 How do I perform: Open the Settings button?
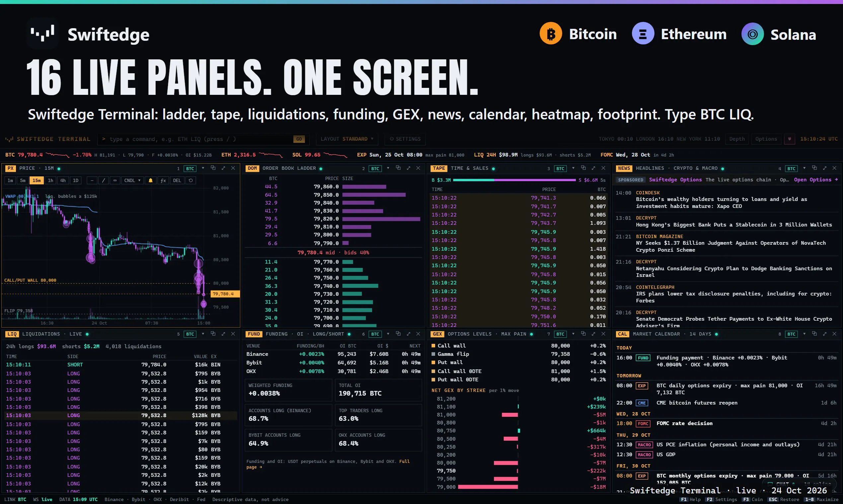405,139
